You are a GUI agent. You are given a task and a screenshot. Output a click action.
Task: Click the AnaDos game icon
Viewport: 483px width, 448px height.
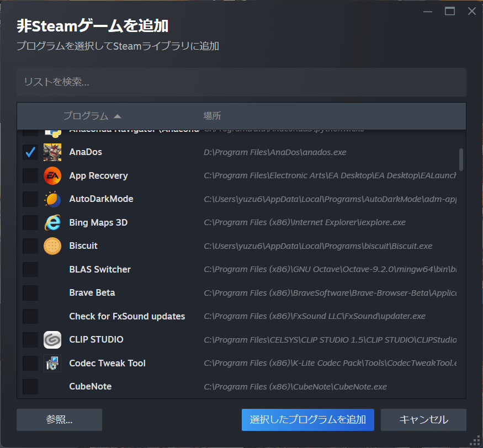[52, 152]
